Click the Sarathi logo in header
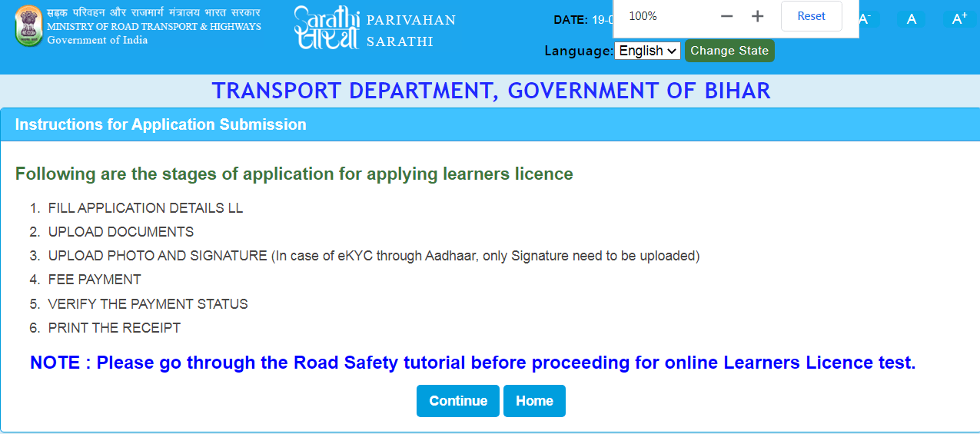The height and width of the screenshot is (434, 980). click(327, 28)
